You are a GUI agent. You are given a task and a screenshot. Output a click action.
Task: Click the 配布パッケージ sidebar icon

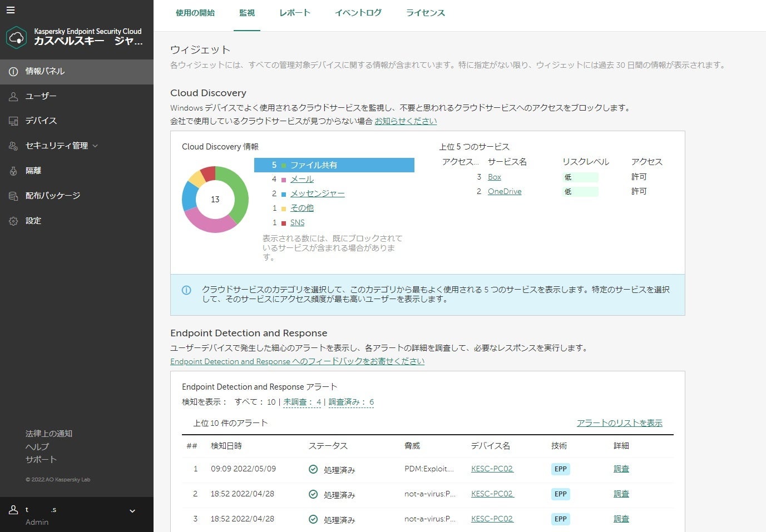pyautogui.click(x=13, y=196)
